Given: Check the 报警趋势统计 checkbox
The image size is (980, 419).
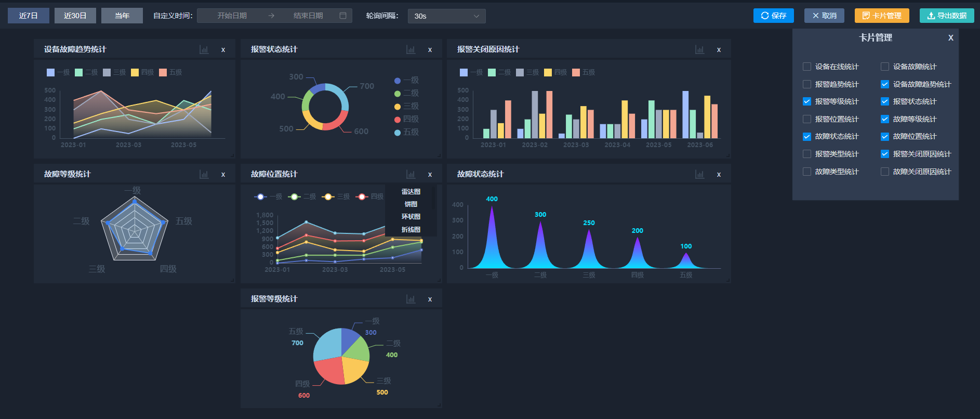Looking at the screenshot, I should 807,84.
